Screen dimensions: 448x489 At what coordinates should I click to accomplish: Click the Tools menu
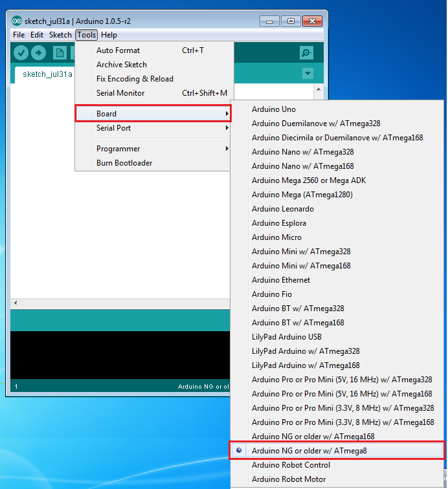(87, 35)
